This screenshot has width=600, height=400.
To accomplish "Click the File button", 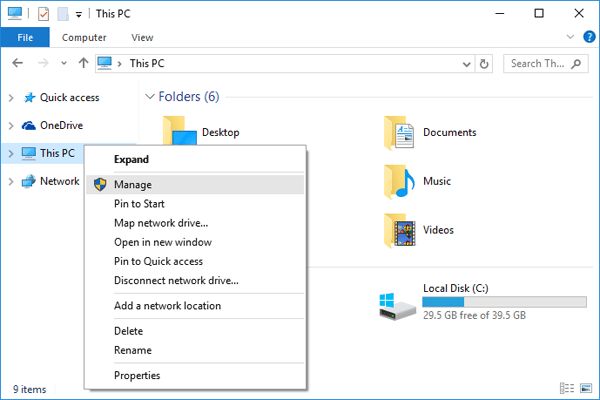I will tap(25, 37).
